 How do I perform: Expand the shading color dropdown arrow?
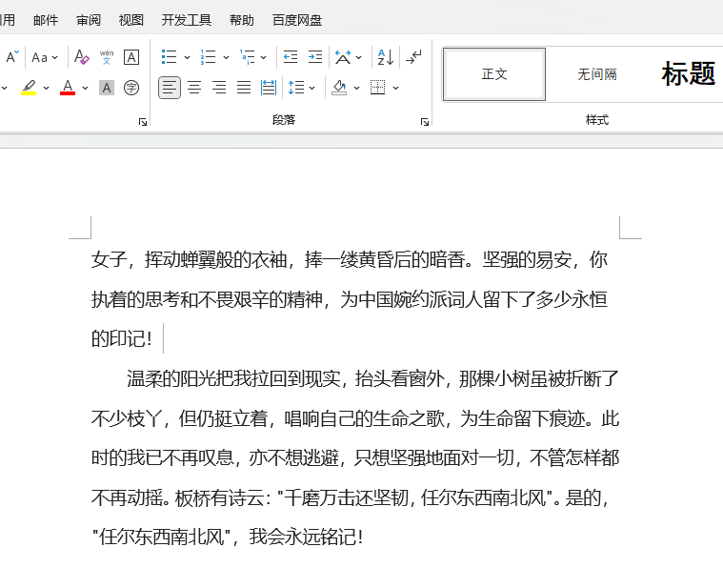pyautogui.click(x=356, y=88)
